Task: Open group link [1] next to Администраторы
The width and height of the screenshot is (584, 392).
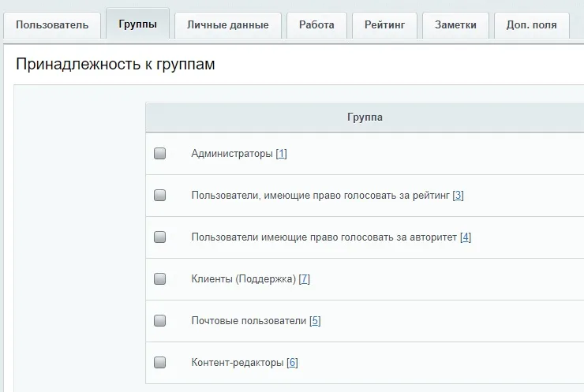Action: 281,153
